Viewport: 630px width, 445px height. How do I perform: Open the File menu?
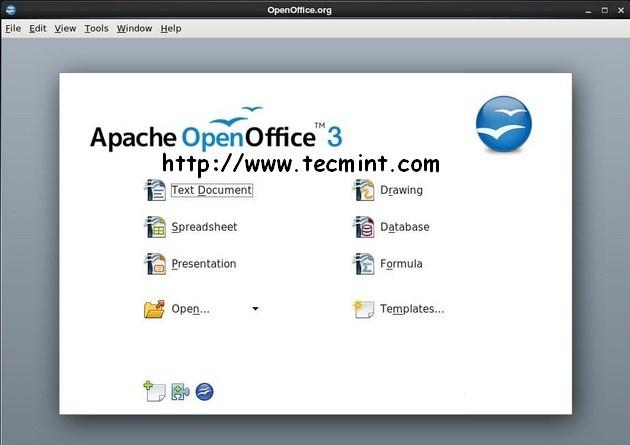pyautogui.click(x=13, y=28)
